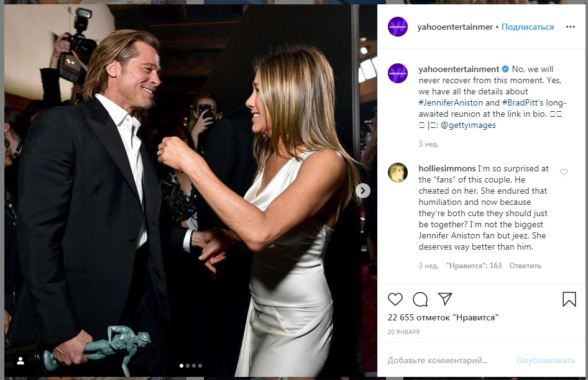The image size is (588, 380).
Task: Open the three-dots post options menu
Action: [570, 27]
